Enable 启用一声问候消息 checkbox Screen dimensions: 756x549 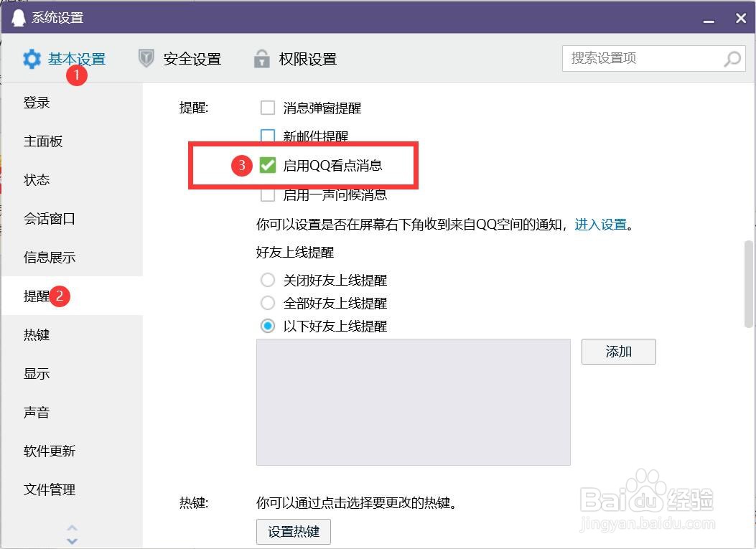[x=268, y=194]
